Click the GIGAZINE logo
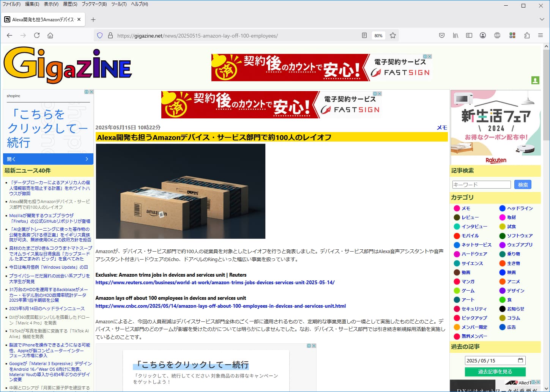The width and height of the screenshot is (550, 392). coord(68,65)
